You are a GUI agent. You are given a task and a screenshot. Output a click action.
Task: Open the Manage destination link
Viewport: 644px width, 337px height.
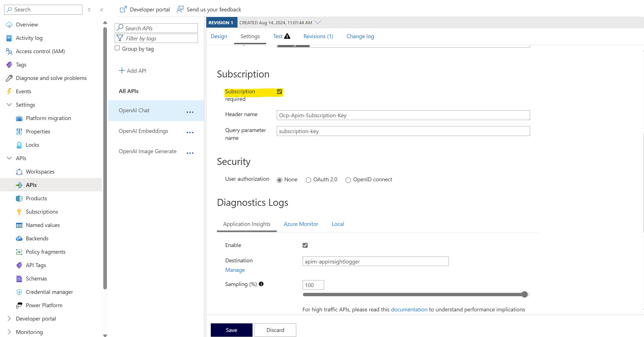[235, 270]
